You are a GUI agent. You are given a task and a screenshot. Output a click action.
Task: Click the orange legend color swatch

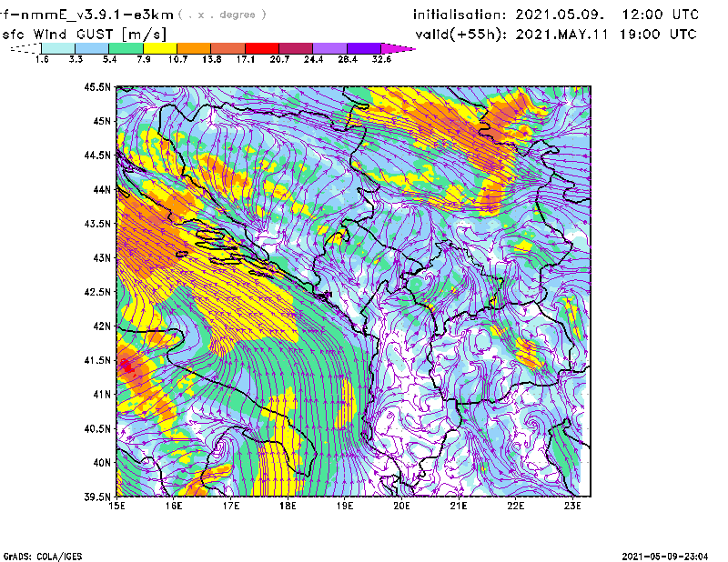[x=194, y=48]
